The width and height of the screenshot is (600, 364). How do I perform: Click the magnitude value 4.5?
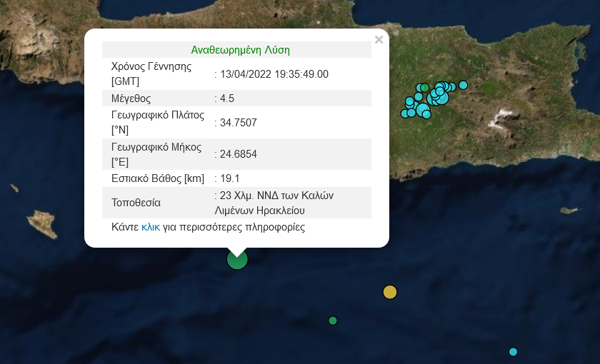[x=227, y=98]
